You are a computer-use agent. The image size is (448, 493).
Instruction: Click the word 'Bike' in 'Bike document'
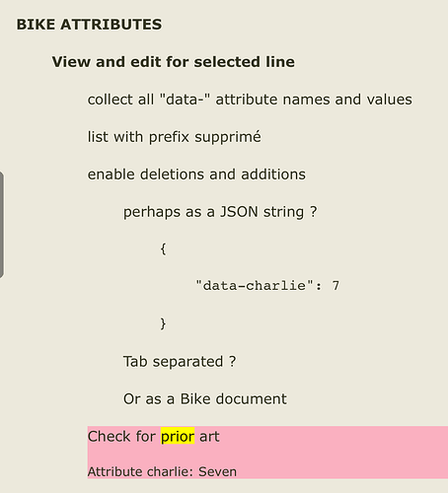[x=195, y=399]
